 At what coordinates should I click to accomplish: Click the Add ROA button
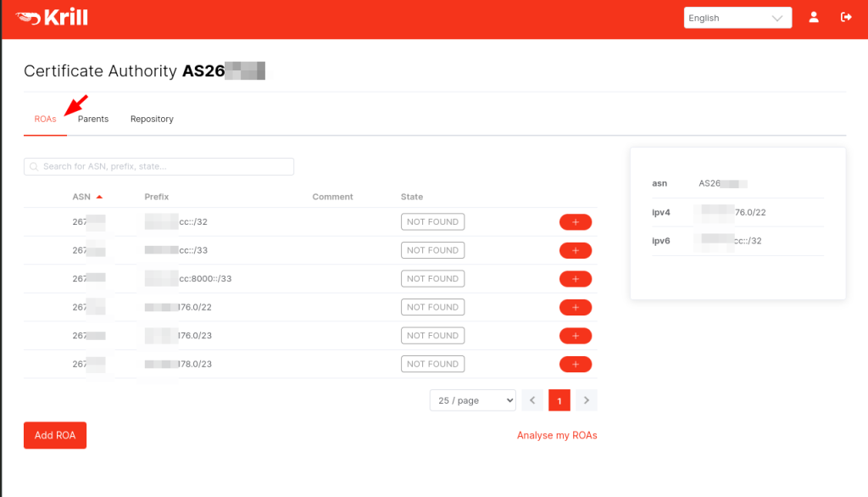click(54, 435)
